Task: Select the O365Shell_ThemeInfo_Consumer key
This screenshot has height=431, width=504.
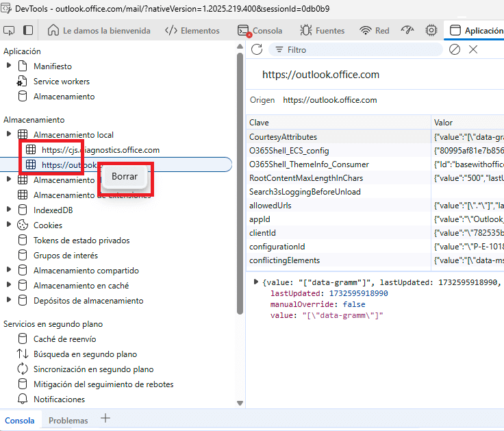Action: [338, 164]
